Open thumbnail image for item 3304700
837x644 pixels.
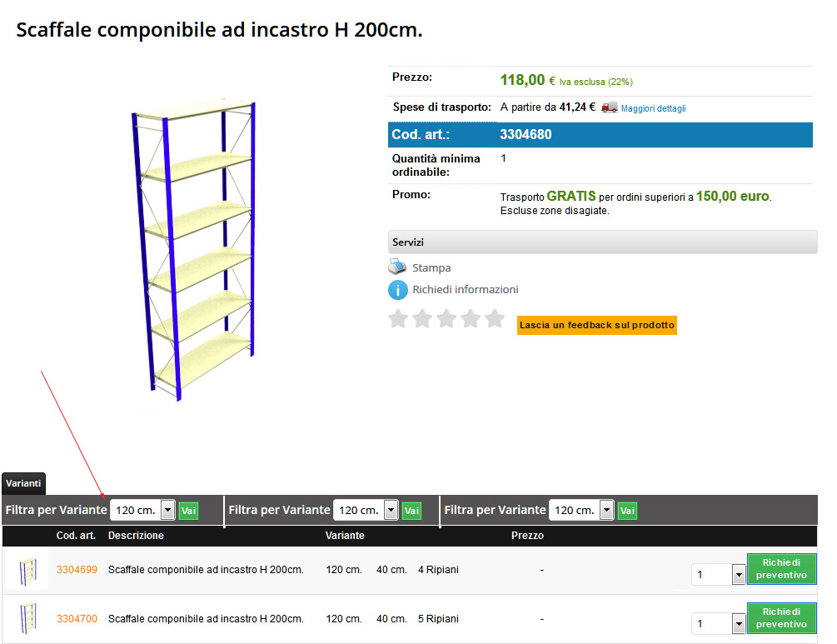27,619
